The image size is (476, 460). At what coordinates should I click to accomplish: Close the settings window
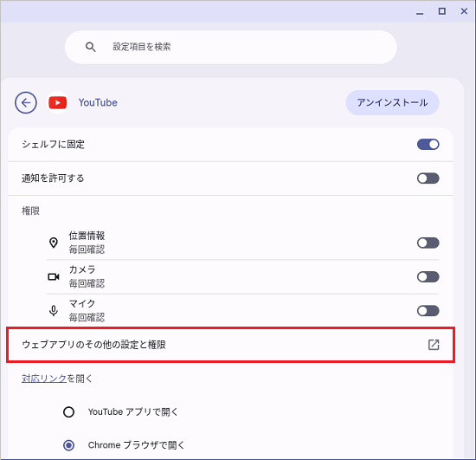pyautogui.click(x=464, y=11)
